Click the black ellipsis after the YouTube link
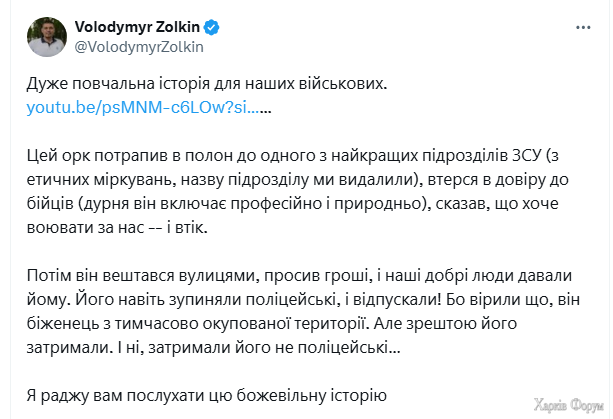The height and width of the screenshot is (419, 613). (266, 111)
